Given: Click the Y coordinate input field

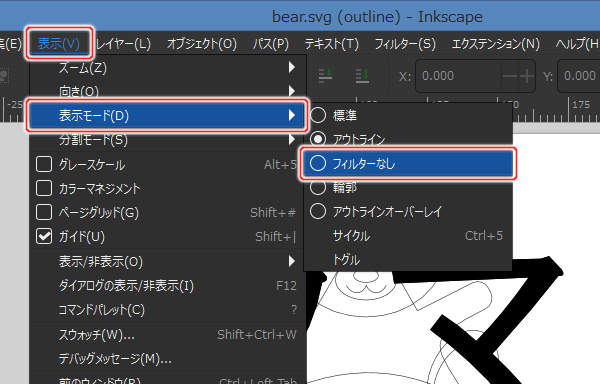Looking at the screenshot, I should pyautogui.click(x=579, y=76).
